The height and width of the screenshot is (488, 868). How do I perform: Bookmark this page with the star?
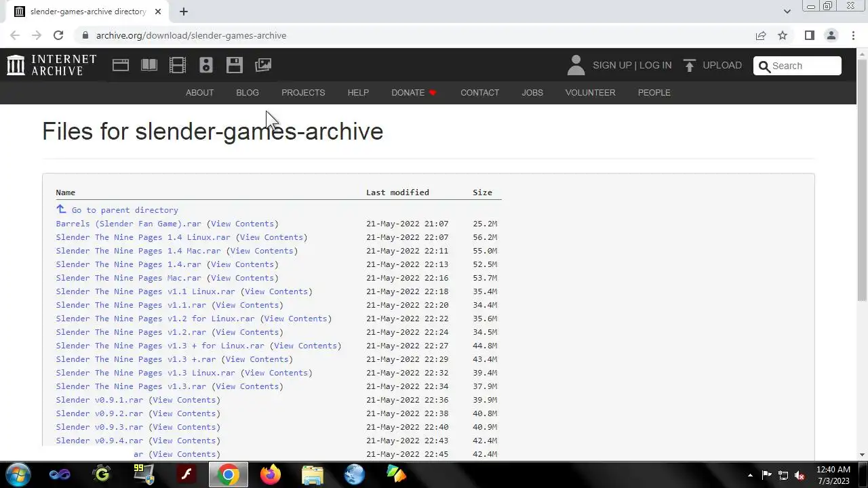click(783, 35)
